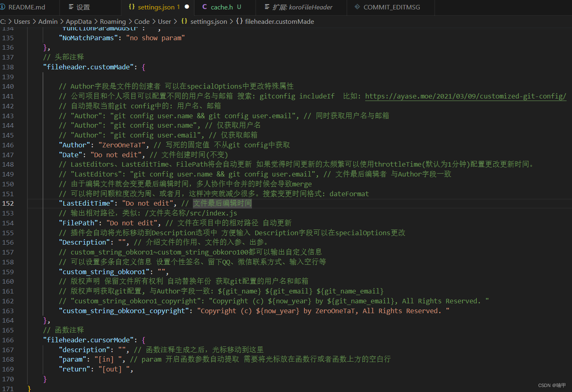Click line number 166 in the gutter
The image size is (572, 392).
8,340
